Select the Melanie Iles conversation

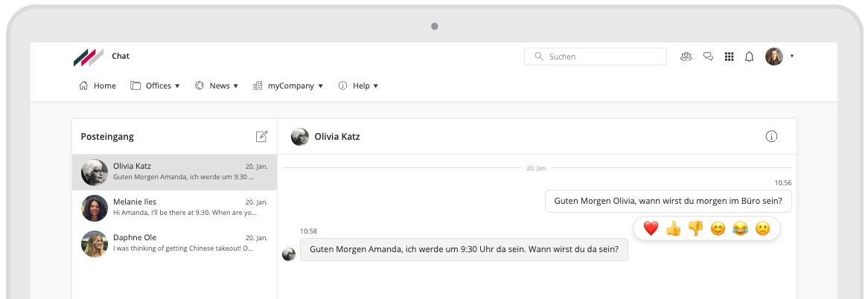tap(174, 208)
